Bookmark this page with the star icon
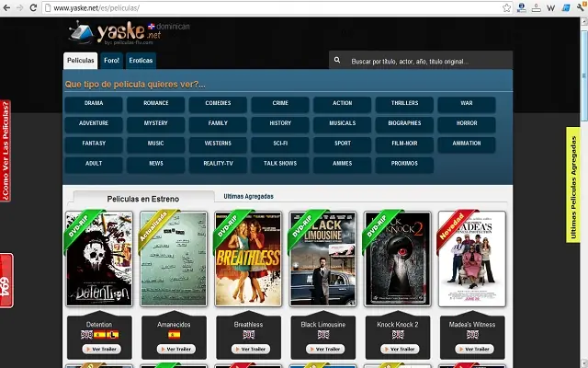The height and width of the screenshot is (368, 588). [x=506, y=7]
